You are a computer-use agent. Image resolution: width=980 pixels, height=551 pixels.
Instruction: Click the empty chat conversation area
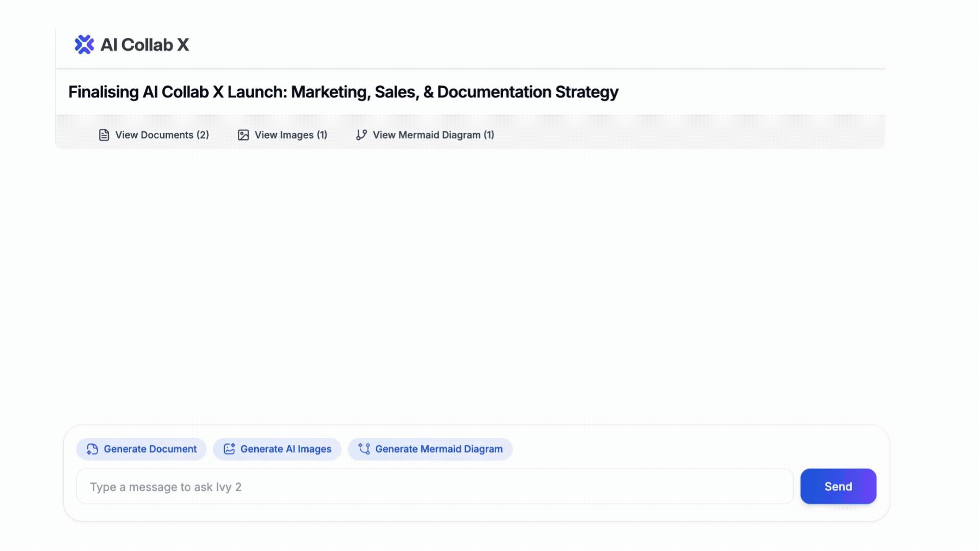[470, 286]
